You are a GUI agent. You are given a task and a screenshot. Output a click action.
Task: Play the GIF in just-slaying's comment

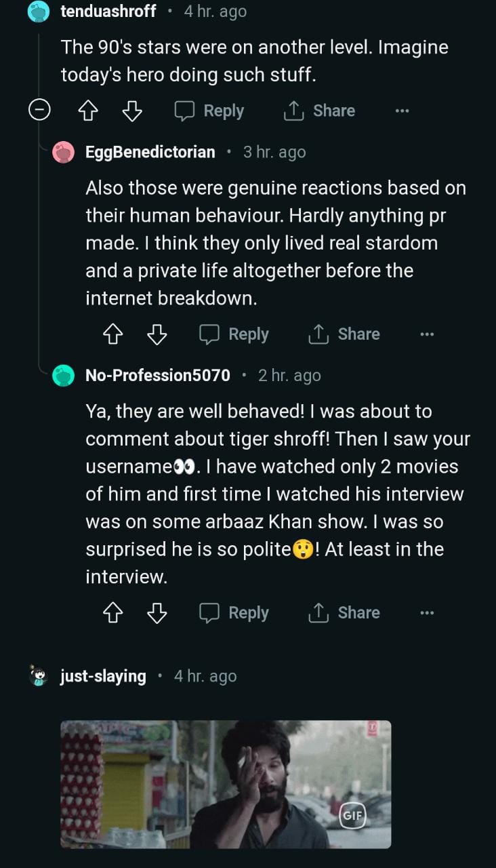click(x=226, y=784)
